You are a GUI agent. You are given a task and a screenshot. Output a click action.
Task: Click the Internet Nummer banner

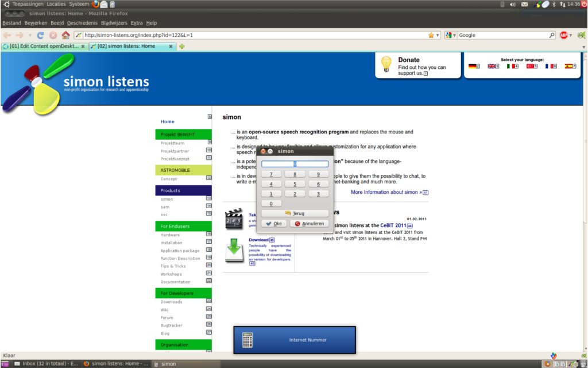point(295,340)
